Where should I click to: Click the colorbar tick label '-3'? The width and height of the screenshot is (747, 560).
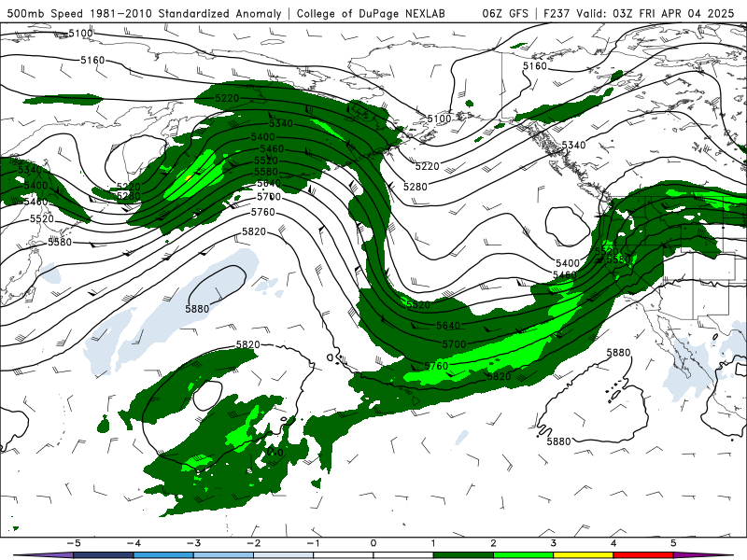[193, 543]
